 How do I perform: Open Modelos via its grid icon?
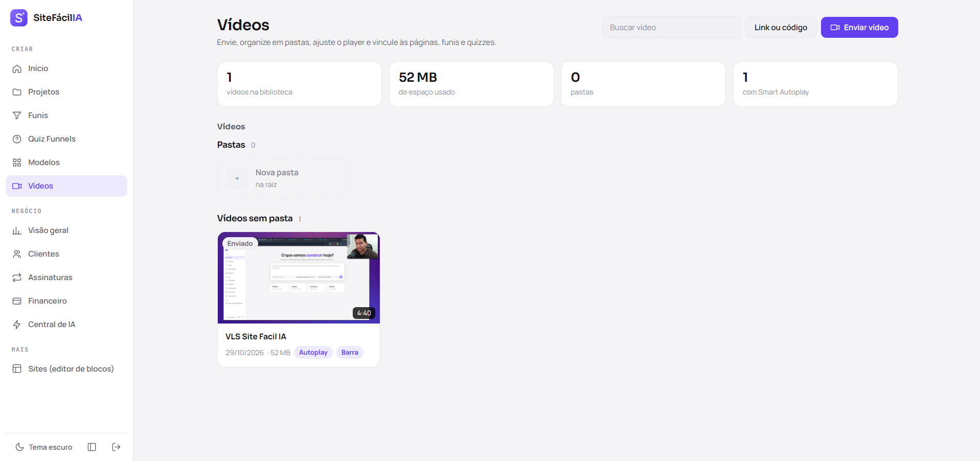pos(17,163)
